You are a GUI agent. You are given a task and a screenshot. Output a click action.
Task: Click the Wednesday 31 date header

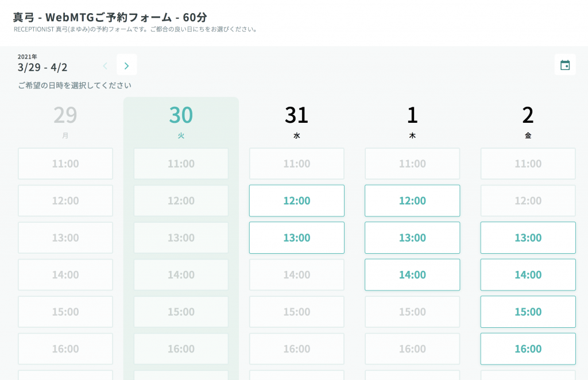click(x=296, y=119)
